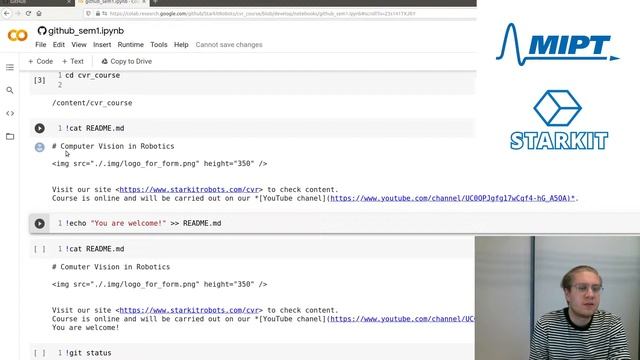Open the File menu
This screenshot has width=640, height=360.
pyautogui.click(x=41, y=45)
